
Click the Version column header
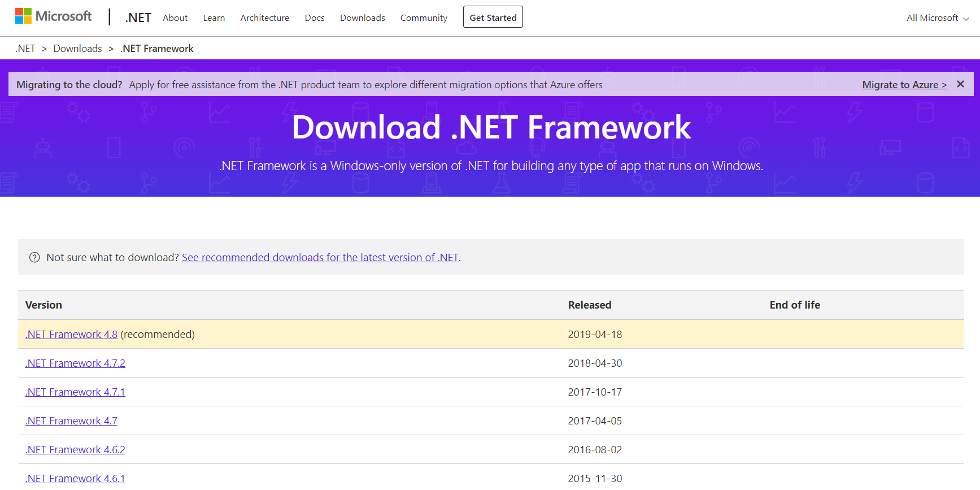coord(43,305)
